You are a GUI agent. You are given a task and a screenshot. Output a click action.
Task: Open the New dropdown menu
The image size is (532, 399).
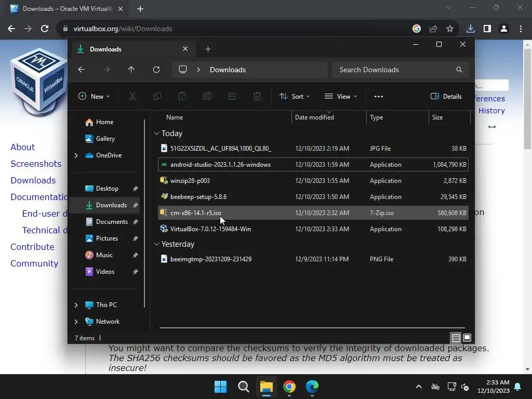click(94, 96)
